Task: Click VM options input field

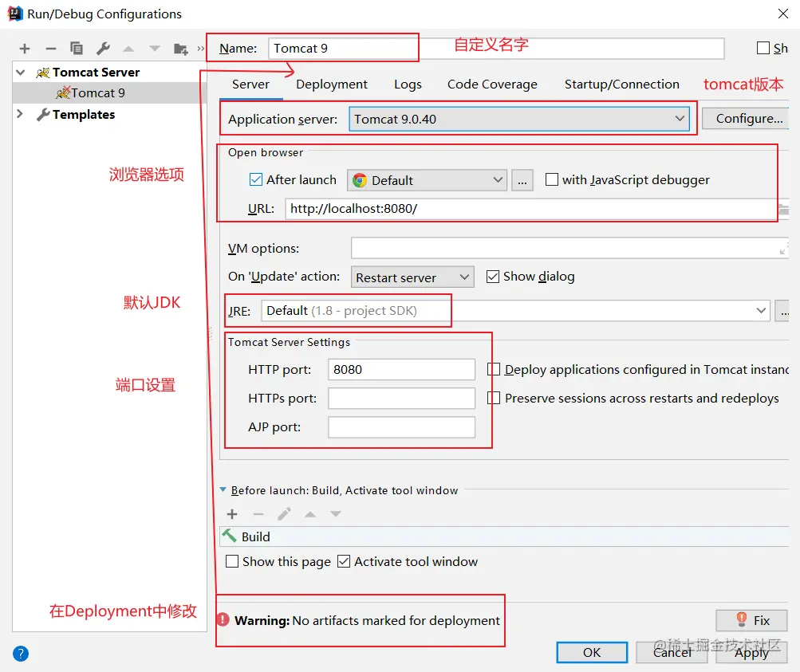Action: [570, 248]
